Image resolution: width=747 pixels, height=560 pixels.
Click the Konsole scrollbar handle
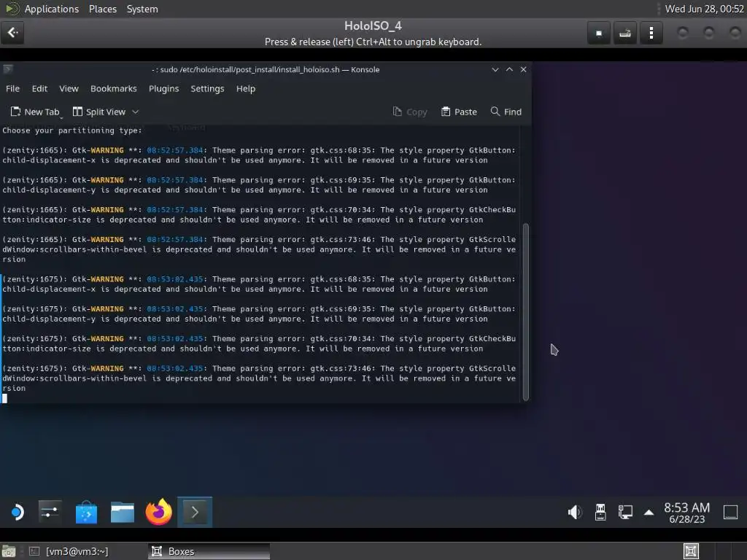click(526, 312)
